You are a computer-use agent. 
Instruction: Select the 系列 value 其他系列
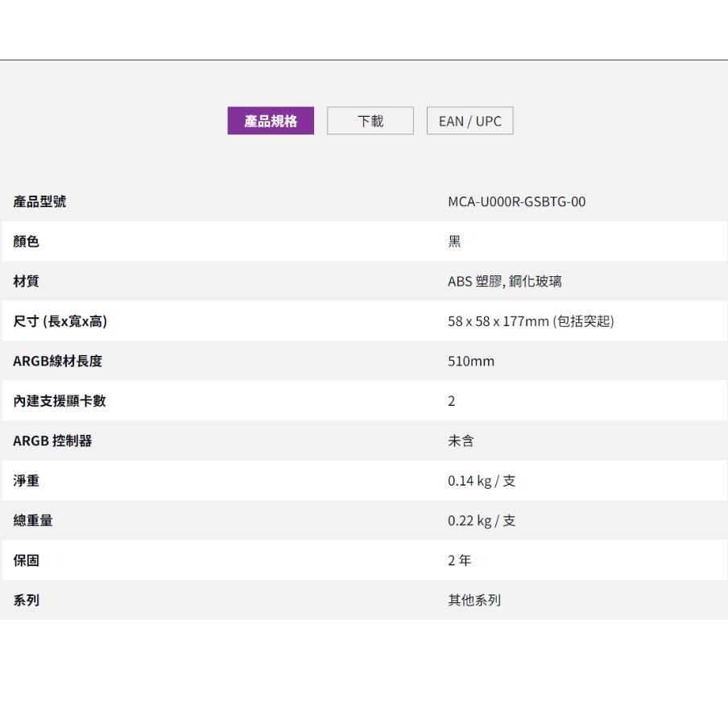click(x=474, y=599)
